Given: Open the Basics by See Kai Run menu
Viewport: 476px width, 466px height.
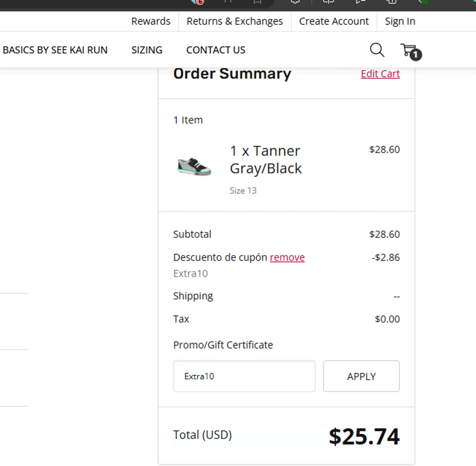Looking at the screenshot, I should (x=55, y=50).
